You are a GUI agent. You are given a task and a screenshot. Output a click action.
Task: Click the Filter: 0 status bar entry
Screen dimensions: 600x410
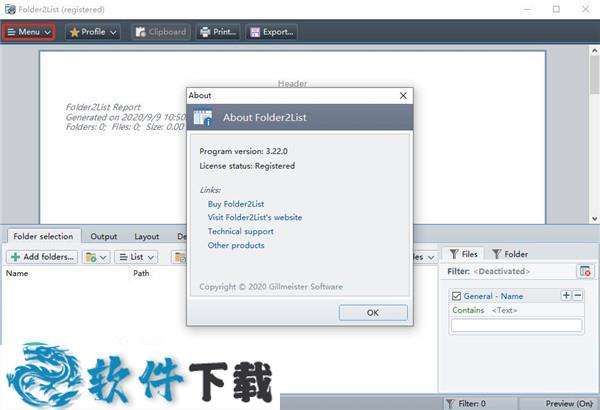466,403
